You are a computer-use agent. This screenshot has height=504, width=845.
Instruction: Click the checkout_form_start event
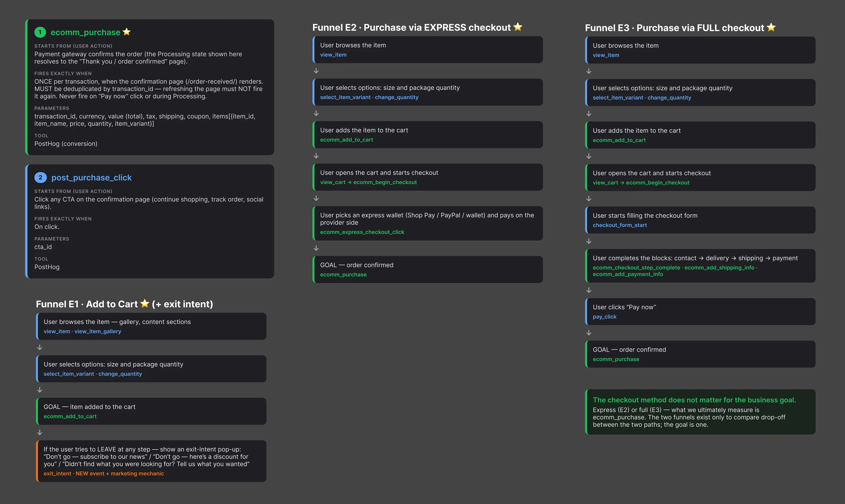click(620, 225)
